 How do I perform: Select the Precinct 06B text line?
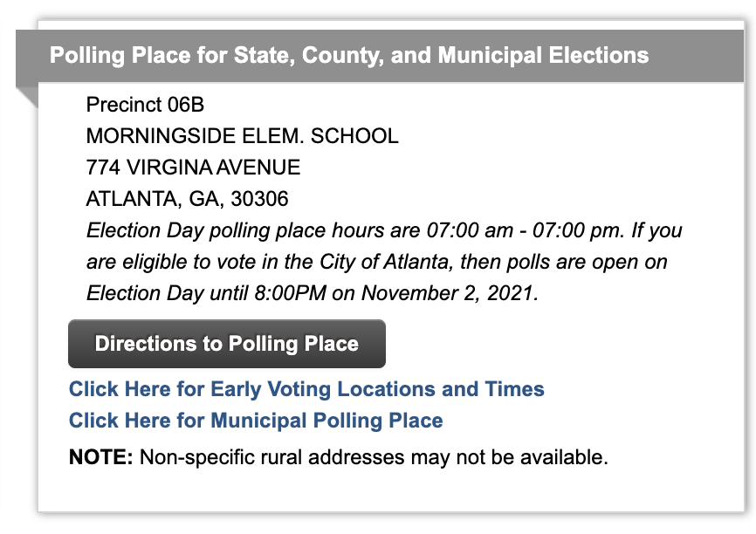[145, 105]
